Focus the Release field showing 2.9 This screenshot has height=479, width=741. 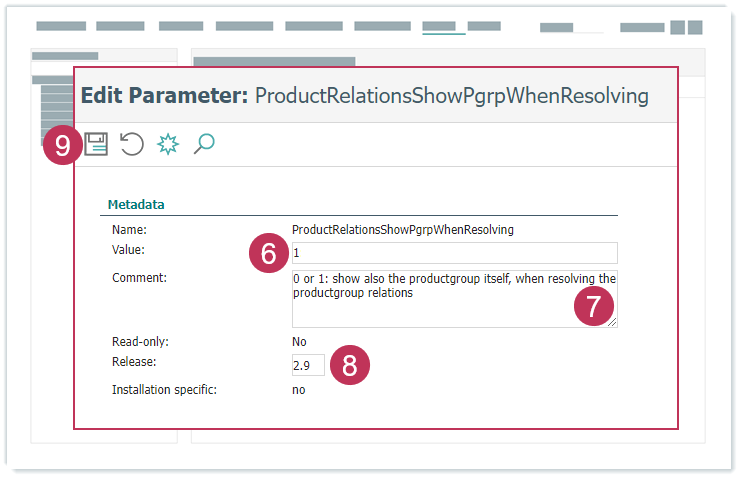click(307, 366)
